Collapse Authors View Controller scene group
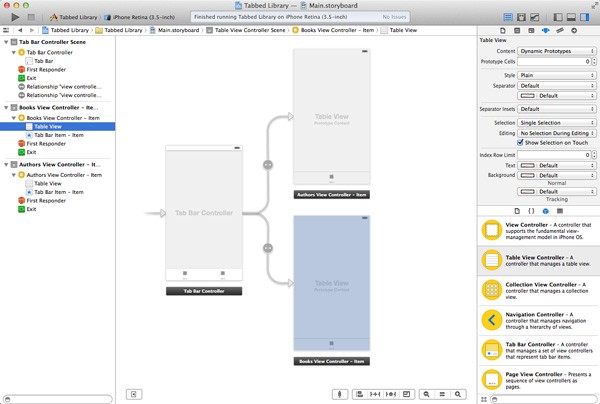This screenshot has height=404, width=600. click(6, 165)
